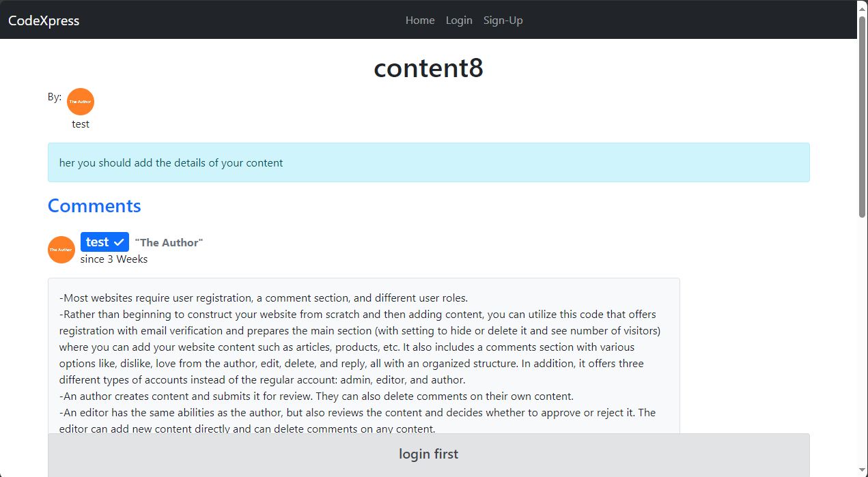Viewport: 868px width, 477px height.
Task: Open the Login nav link
Action: coord(459,20)
